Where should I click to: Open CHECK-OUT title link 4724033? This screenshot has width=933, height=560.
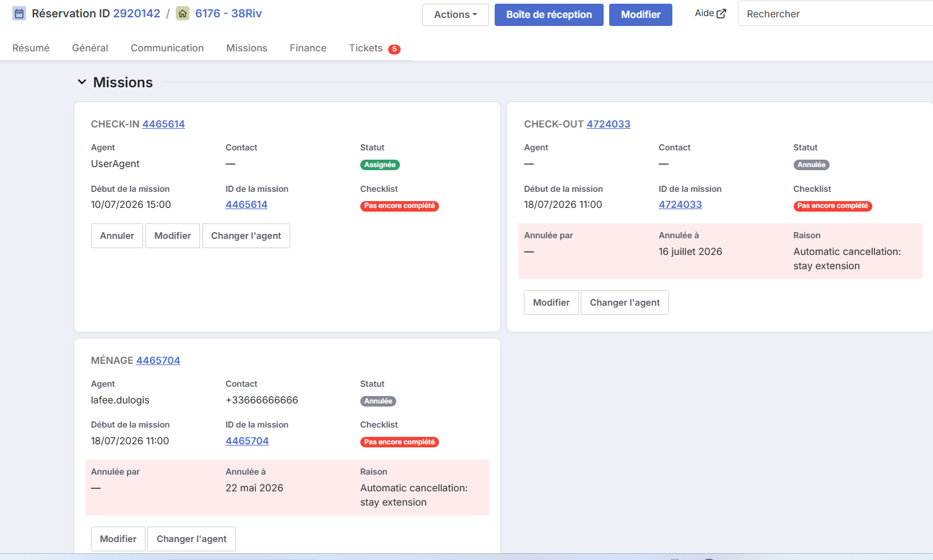click(609, 124)
